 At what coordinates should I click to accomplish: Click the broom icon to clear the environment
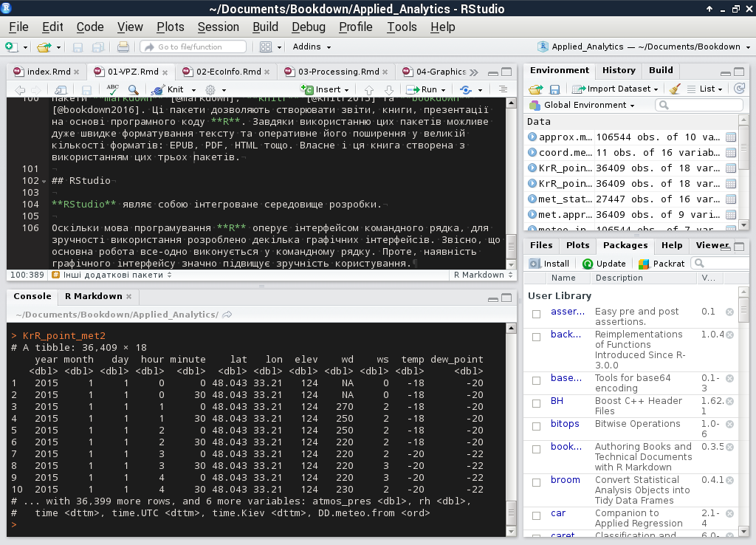674,89
